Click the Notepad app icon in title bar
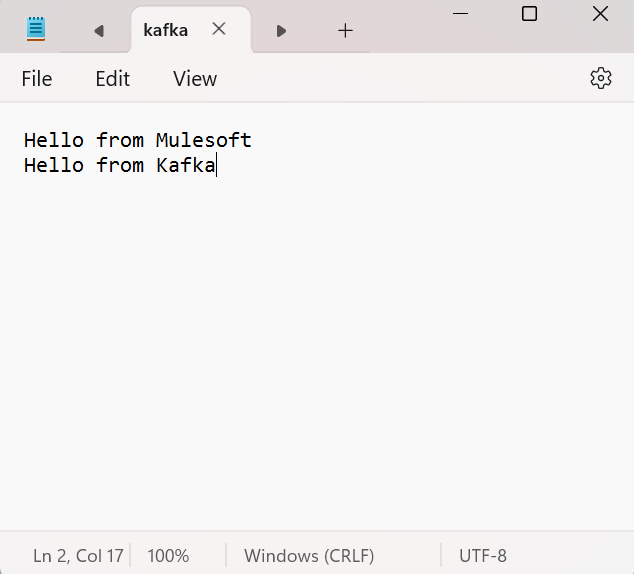The width and height of the screenshot is (634, 574). point(36,30)
